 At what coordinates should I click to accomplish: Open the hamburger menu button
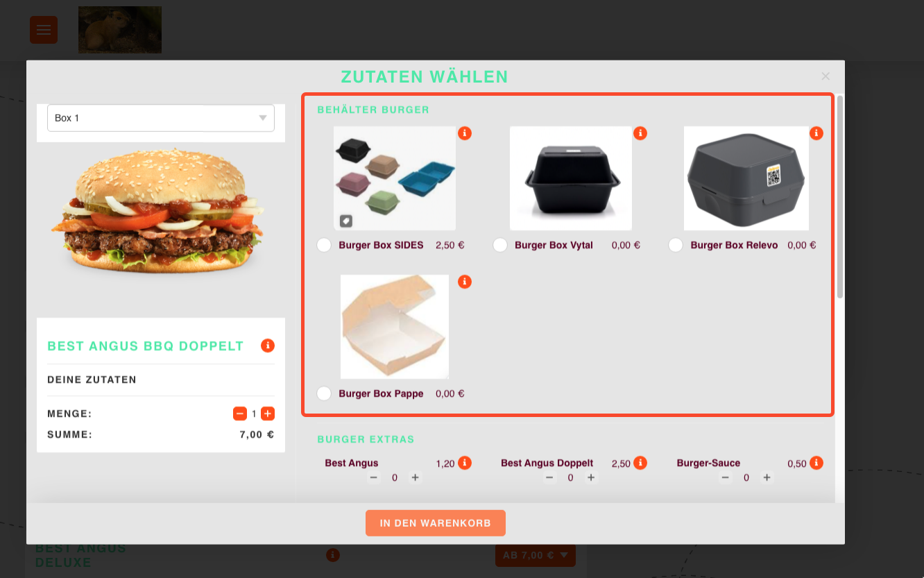coord(44,30)
